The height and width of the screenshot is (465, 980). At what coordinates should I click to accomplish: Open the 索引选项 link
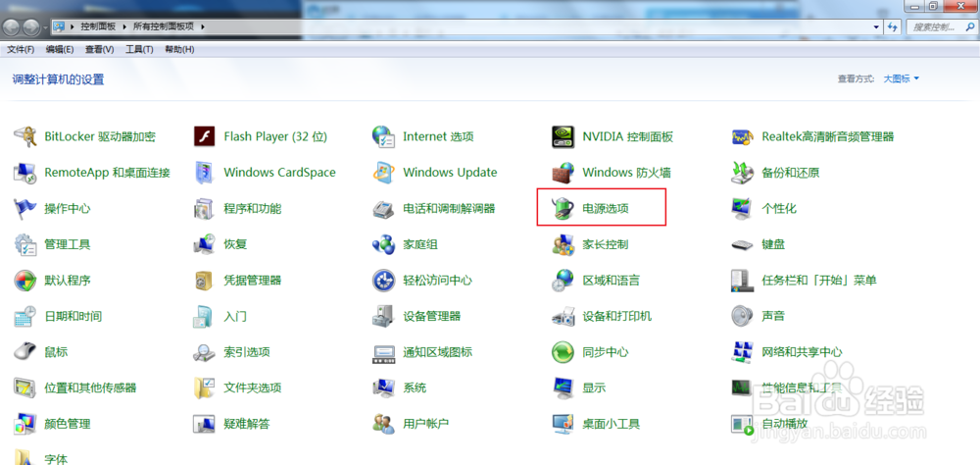click(x=247, y=352)
